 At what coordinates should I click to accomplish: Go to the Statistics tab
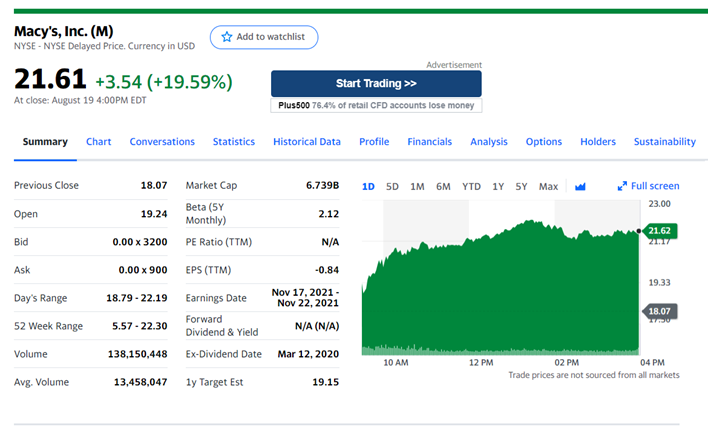click(x=234, y=142)
